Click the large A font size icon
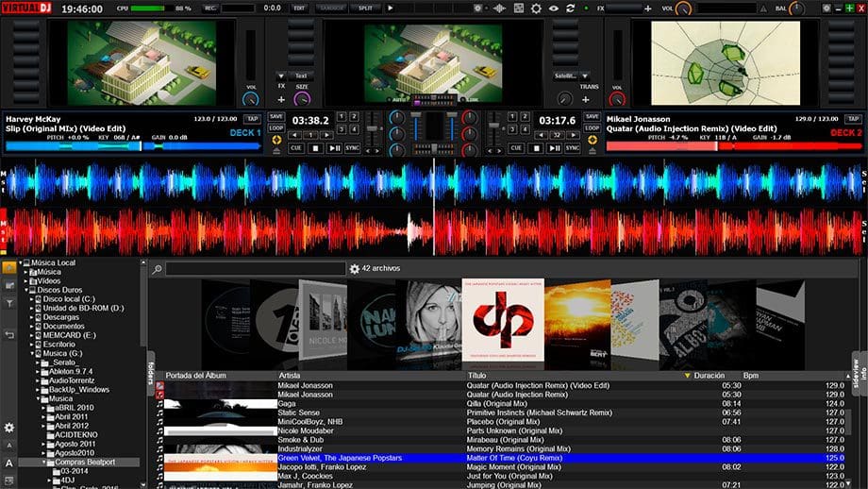 point(8,463)
